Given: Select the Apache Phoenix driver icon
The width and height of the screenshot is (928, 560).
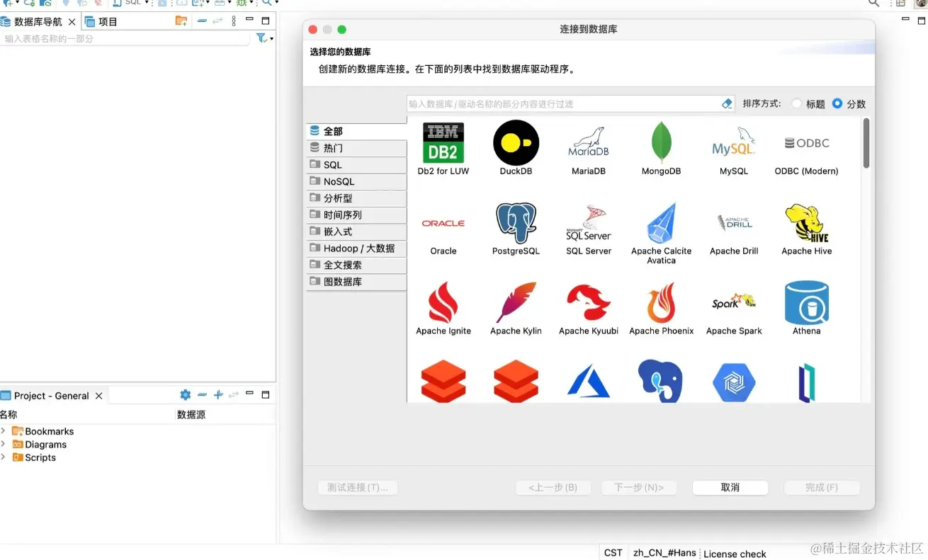Looking at the screenshot, I should tap(661, 302).
